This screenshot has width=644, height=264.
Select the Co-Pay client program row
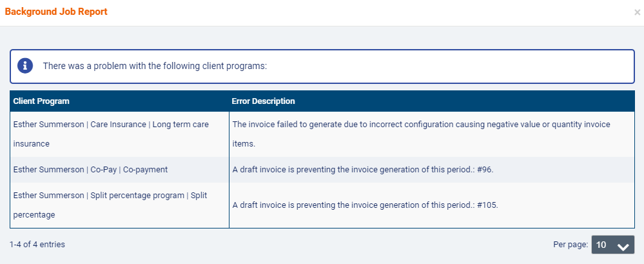(x=90, y=170)
